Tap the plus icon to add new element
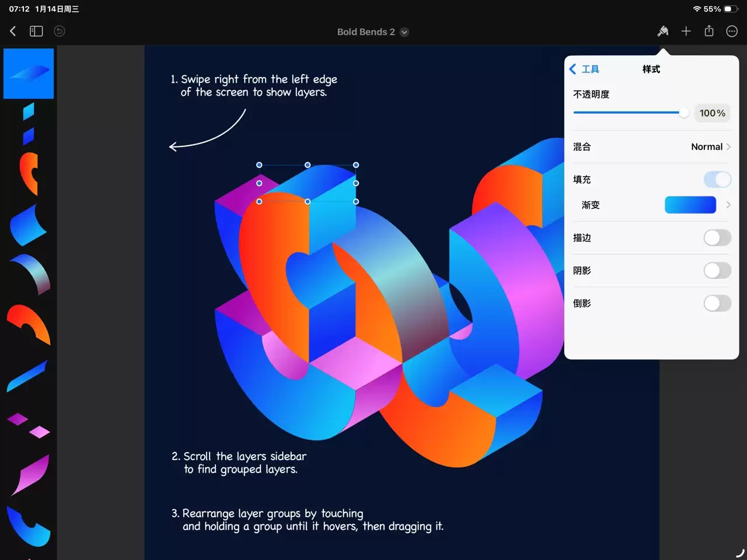747x560 pixels. (686, 31)
